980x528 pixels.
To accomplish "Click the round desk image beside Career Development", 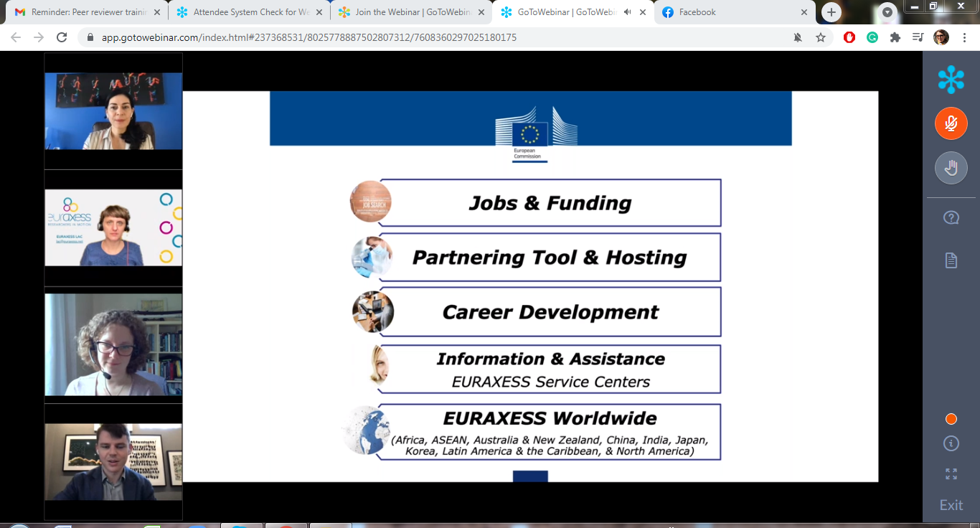I will click(373, 312).
